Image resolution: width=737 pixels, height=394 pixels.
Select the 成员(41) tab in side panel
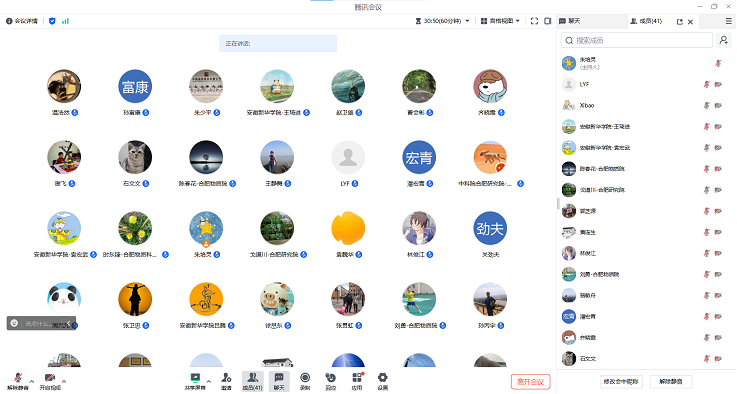647,21
